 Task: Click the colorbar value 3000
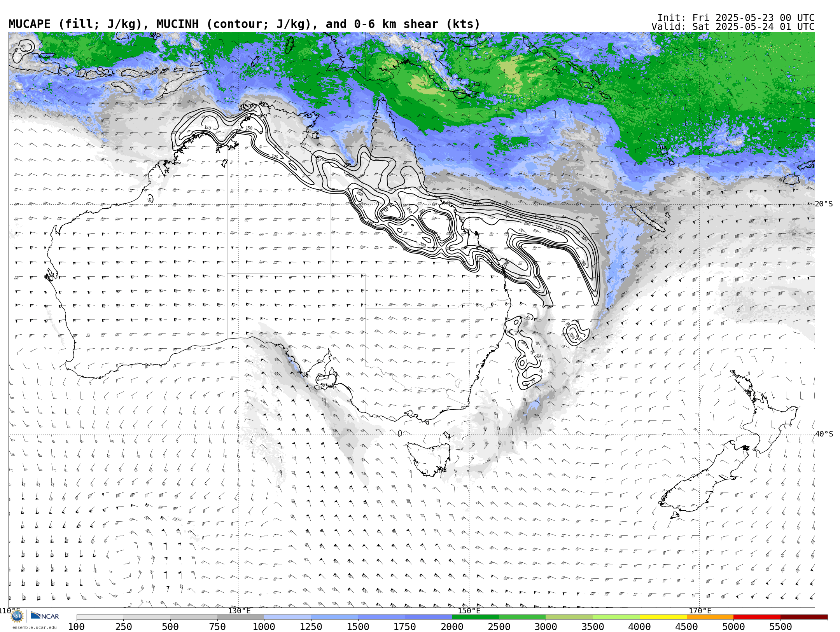point(546,627)
